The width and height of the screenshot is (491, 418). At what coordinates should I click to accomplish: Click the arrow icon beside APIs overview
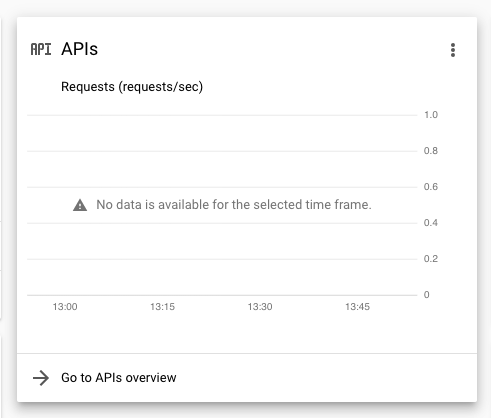(41, 378)
